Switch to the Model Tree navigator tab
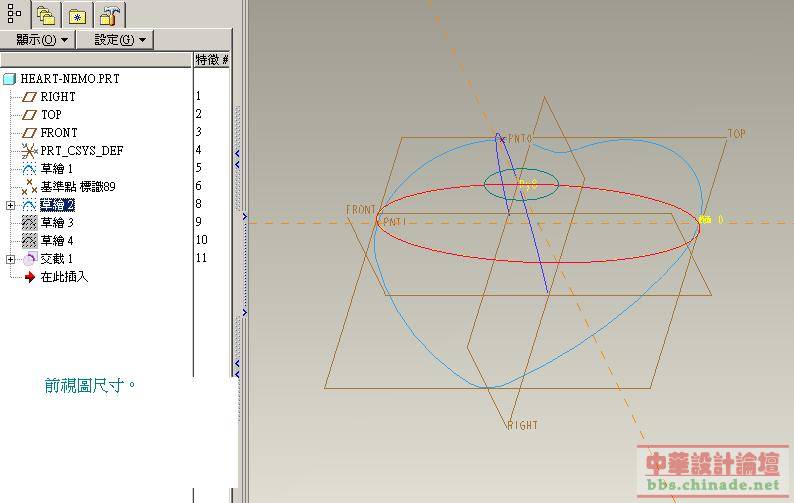The height and width of the screenshot is (503, 794). (x=15, y=14)
